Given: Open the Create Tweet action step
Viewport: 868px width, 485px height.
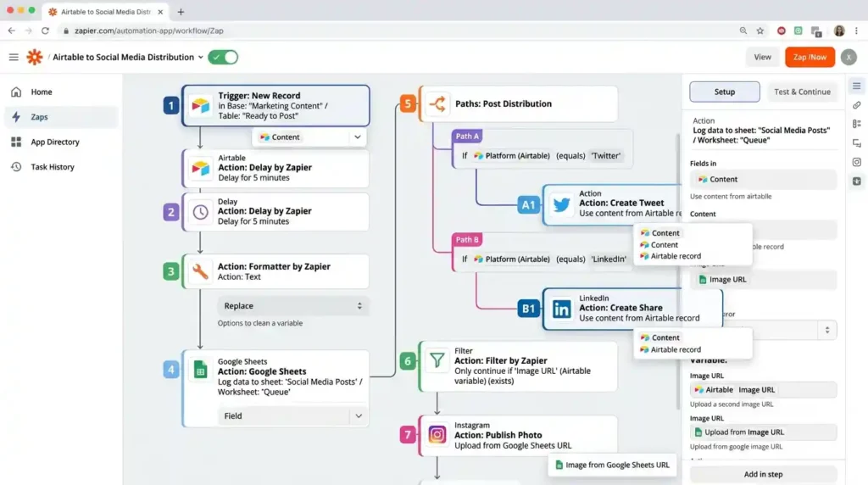Looking at the screenshot, I should 612,204.
